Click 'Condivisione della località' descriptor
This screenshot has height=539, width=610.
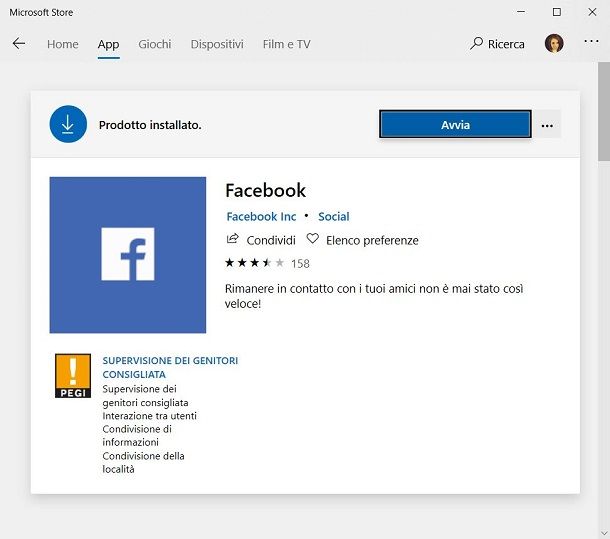coord(143,462)
